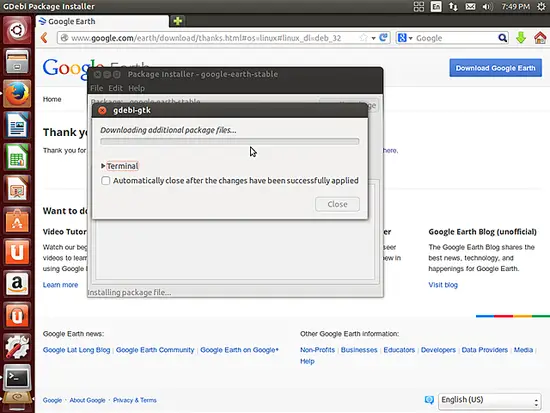Open the Firefox downloads arrow icon

pos(521,38)
